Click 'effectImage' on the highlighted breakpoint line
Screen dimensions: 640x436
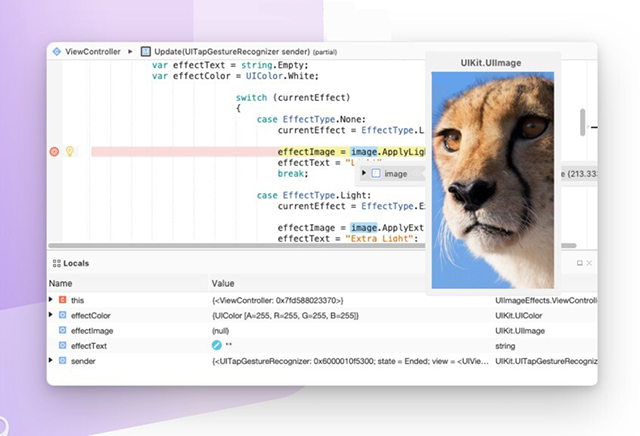(x=306, y=152)
